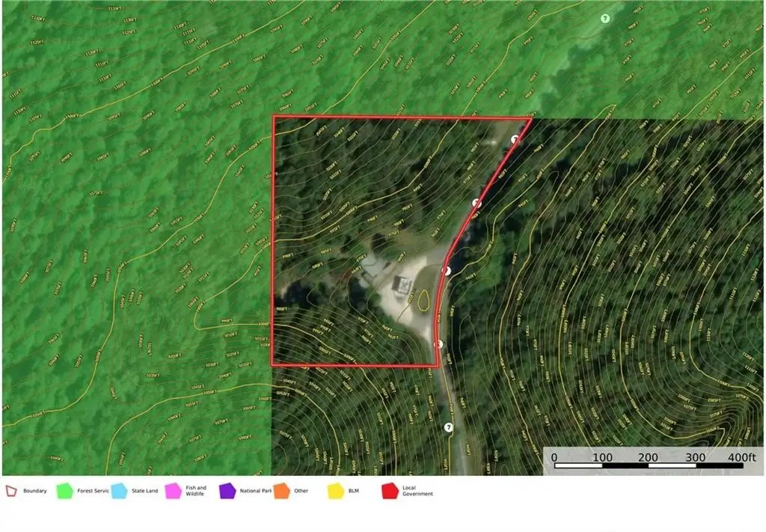766x532 pixels.
Task: Click the Boundary legend label
Action: [x=34, y=491]
